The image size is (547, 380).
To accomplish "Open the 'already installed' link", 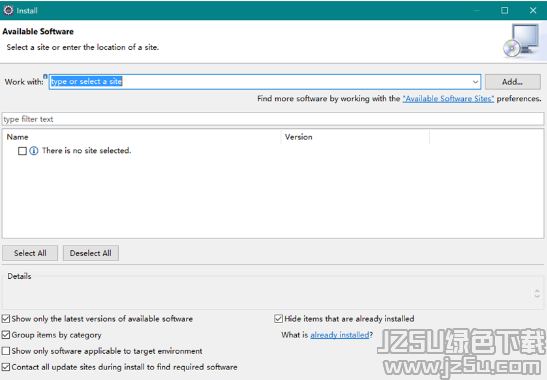I will point(340,335).
